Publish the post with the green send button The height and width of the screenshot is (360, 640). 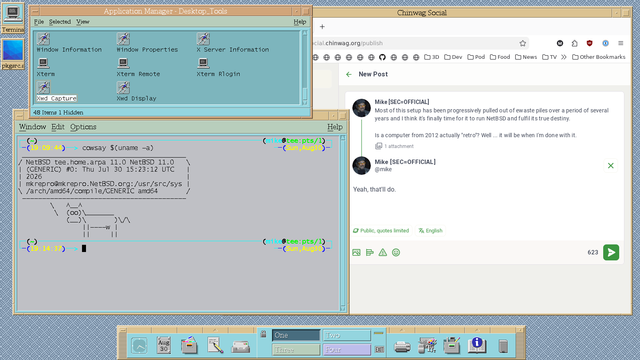tap(611, 253)
